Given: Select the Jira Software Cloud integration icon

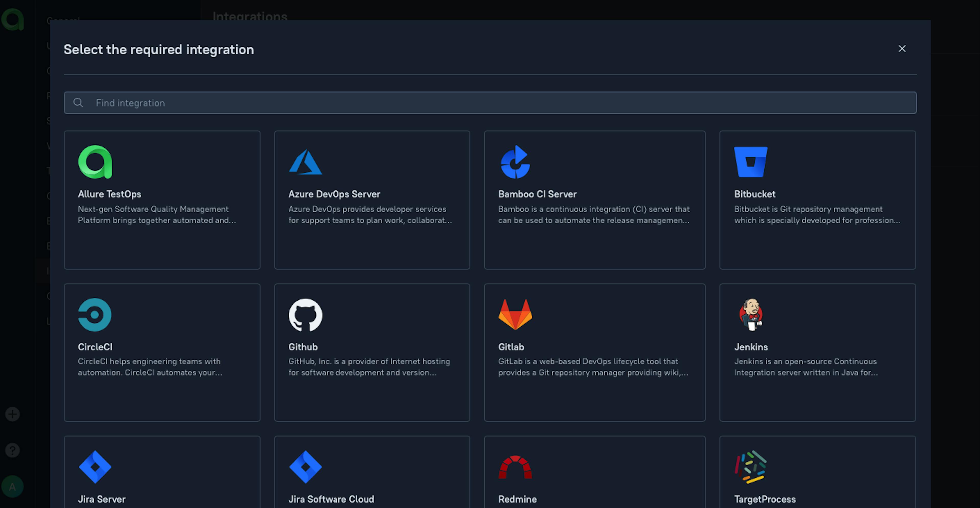Looking at the screenshot, I should (306, 467).
